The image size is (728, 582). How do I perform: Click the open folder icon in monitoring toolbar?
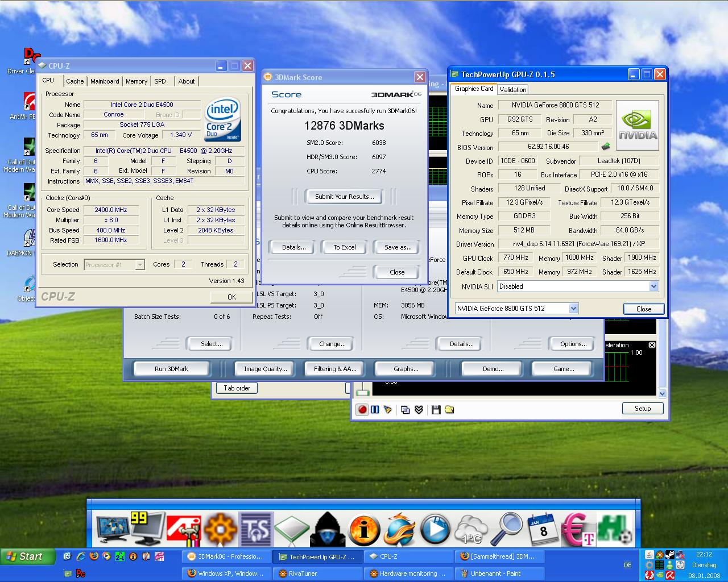tap(449, 409)
